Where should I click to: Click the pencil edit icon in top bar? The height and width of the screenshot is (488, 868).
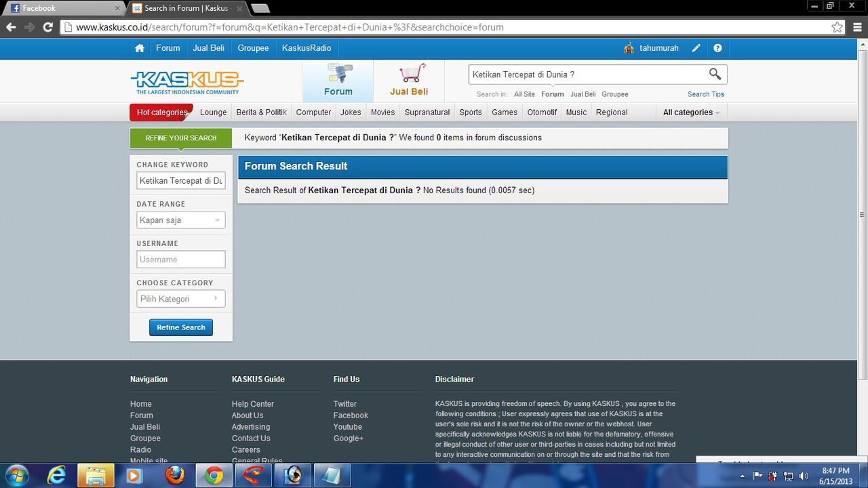pyautogui.click(x=696, y=48)
